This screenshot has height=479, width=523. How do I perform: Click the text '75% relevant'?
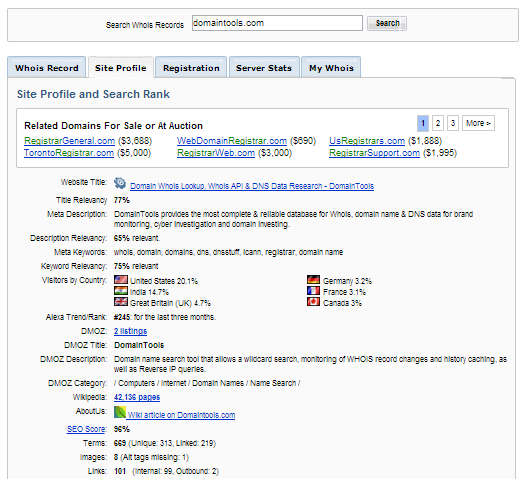tap(136, 266)
